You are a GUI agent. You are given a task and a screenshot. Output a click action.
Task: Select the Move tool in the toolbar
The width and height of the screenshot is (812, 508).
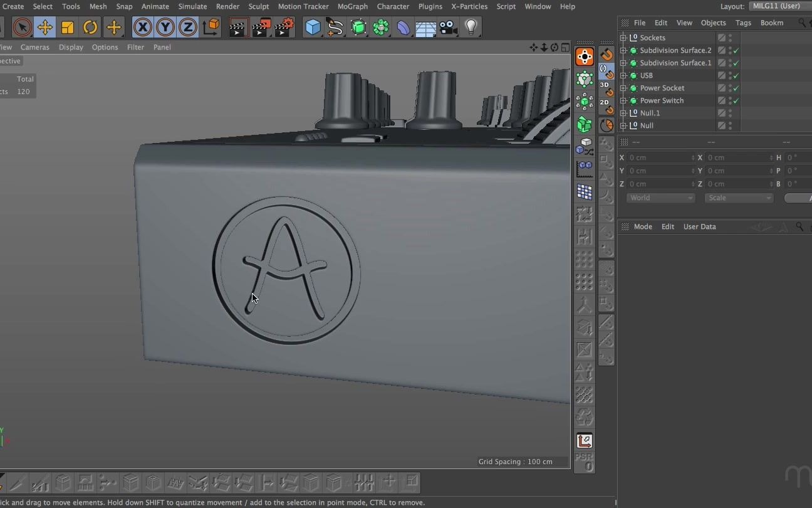(x=44, y=27)
